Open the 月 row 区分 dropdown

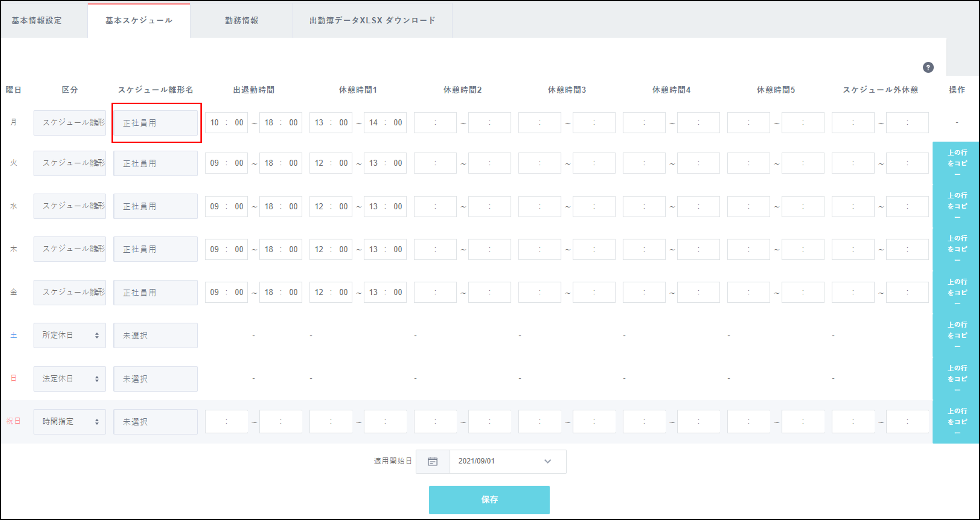(x=70, y=123)
